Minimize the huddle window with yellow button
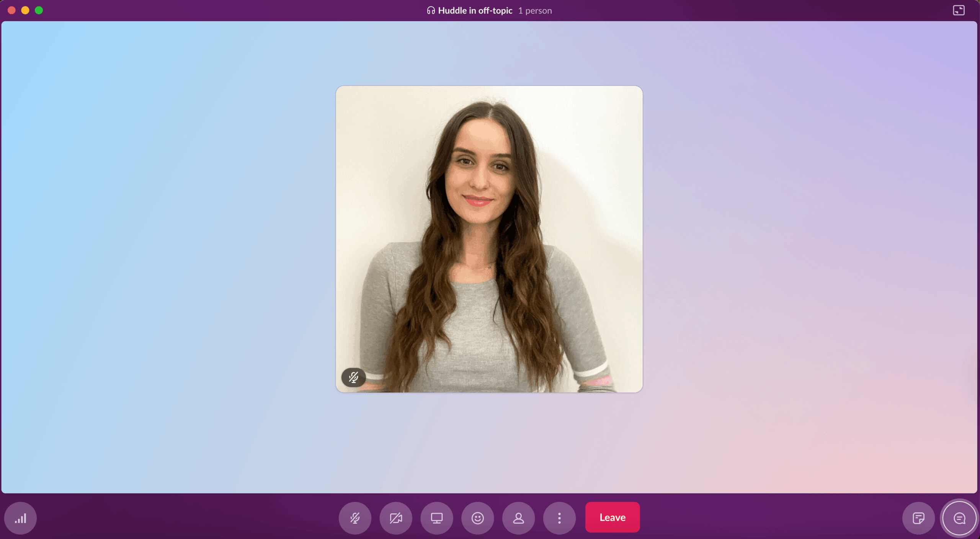This screenshot has width=980, height=539. pos(25,10)
